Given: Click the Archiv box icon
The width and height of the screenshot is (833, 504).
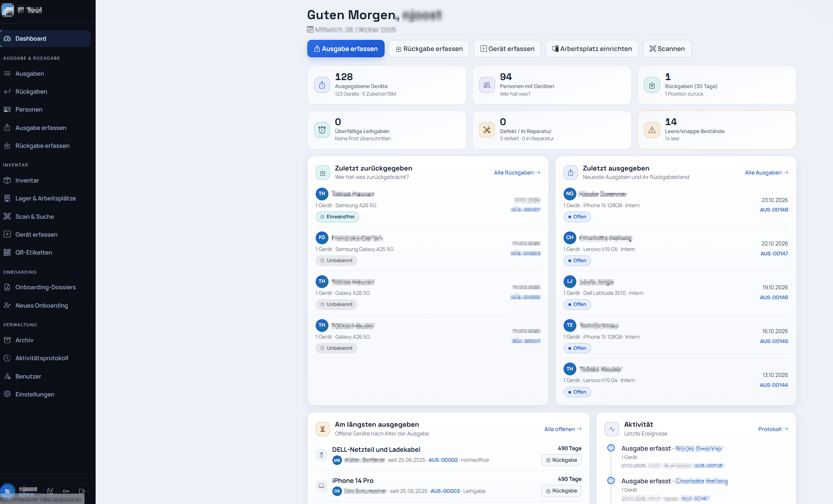Looking at the screenshot, I should 7,340.
